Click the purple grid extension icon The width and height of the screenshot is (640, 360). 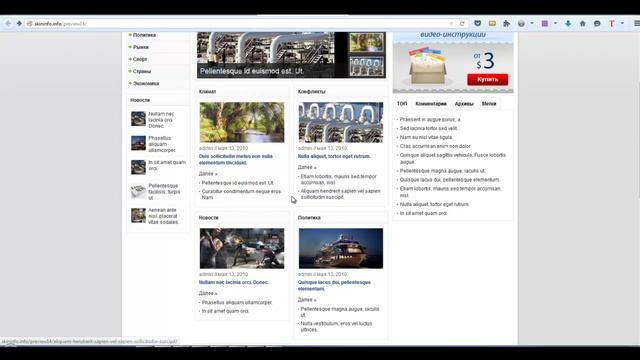(544, 24)
